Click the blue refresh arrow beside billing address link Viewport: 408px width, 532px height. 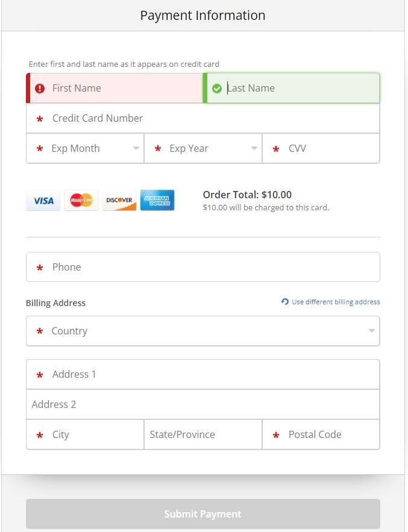click(x=285, y=302)
